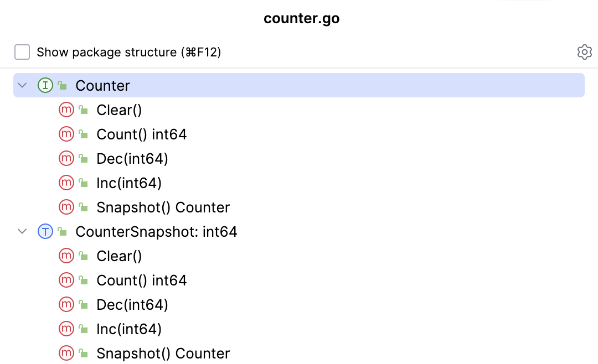The image size is (598, 364).
Task: Click the green interface icon beside Counter
Action: (x=45, y=86)
